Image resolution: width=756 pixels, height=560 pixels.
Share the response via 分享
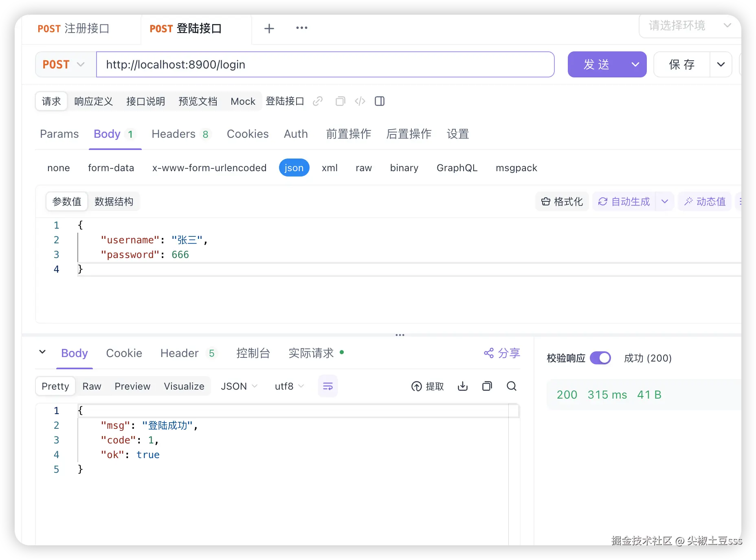click(502, 353)
